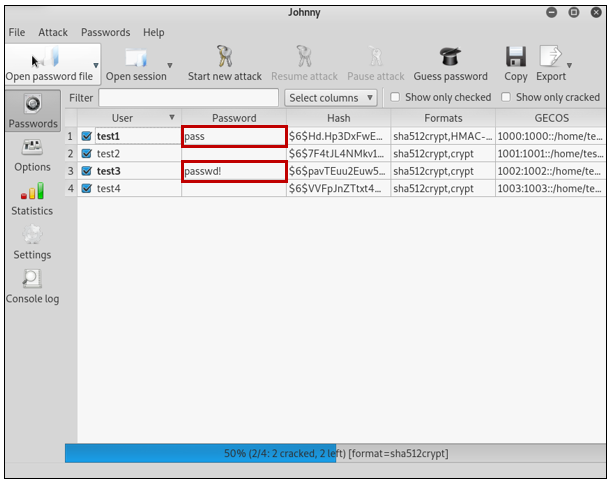Select the hash cell starting $6$Hd.Hp3DxFwE
This screenshot has height=483, width=612.
(338, 136)
